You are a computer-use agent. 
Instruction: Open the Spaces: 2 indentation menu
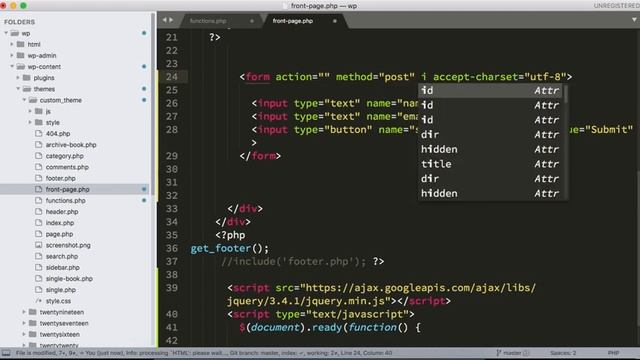coord(563,353)
